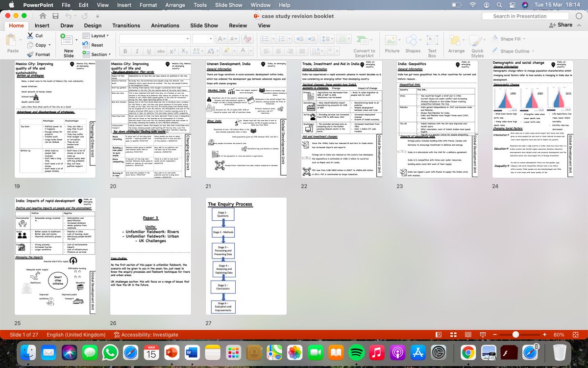Open the Transitions ribbon tab

(126, 26)
